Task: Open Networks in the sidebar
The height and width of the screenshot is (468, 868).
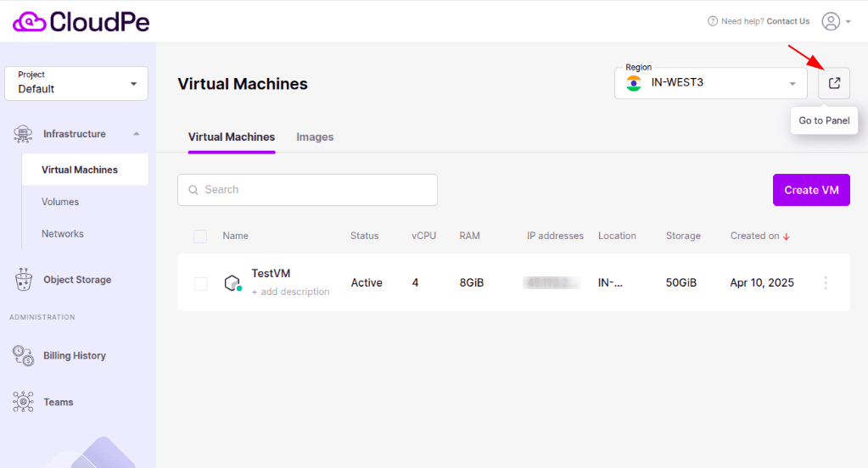Action: 63,233
